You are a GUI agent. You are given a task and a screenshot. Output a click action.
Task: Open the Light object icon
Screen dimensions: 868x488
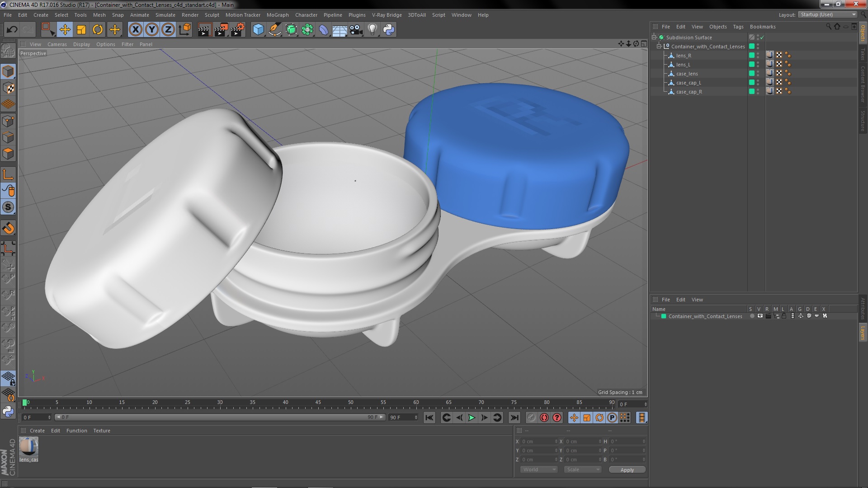click(372, 30)
